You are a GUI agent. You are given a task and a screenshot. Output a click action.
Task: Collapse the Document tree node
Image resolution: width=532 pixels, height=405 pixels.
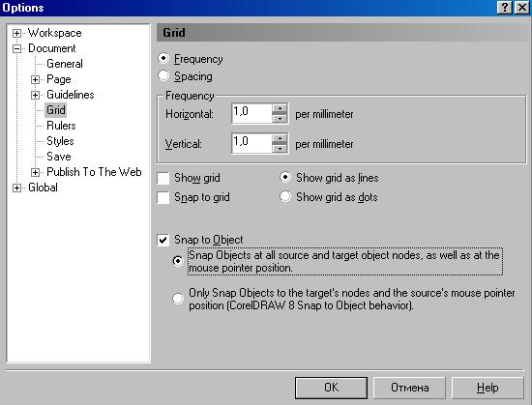[16, 48]
